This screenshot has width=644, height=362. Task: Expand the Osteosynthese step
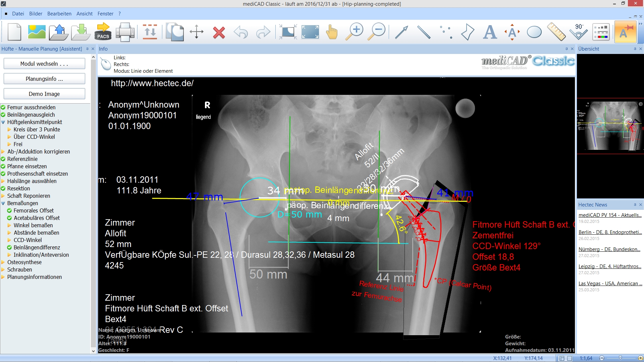point(3,262)
